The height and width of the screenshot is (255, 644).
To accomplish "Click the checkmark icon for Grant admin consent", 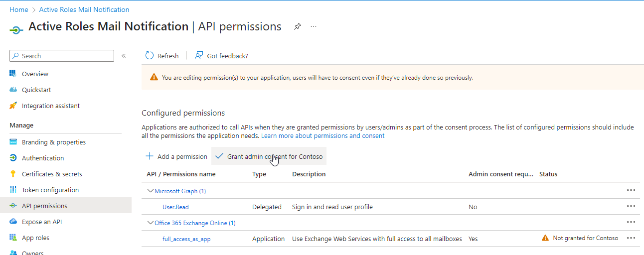I will 219,156.
